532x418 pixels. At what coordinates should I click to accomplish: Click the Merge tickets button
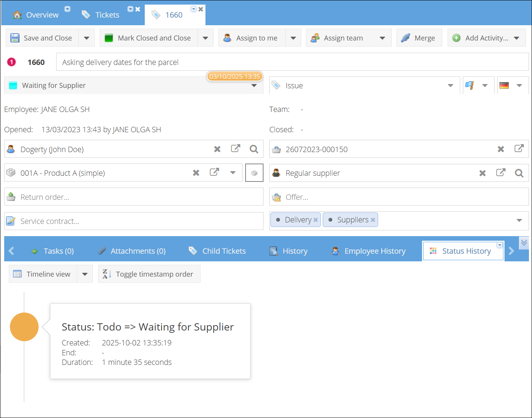(419, 38)
